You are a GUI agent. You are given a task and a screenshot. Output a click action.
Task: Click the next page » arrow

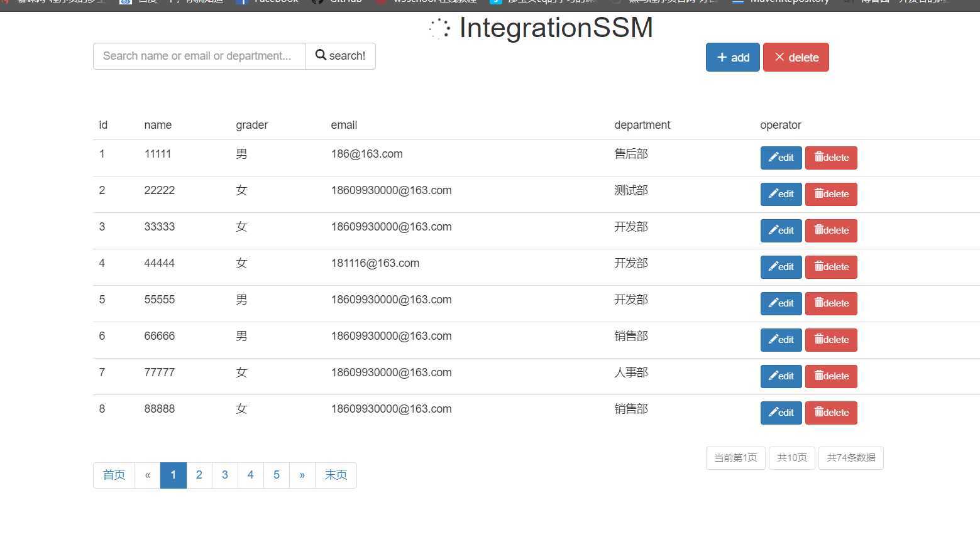coord(302,475)
